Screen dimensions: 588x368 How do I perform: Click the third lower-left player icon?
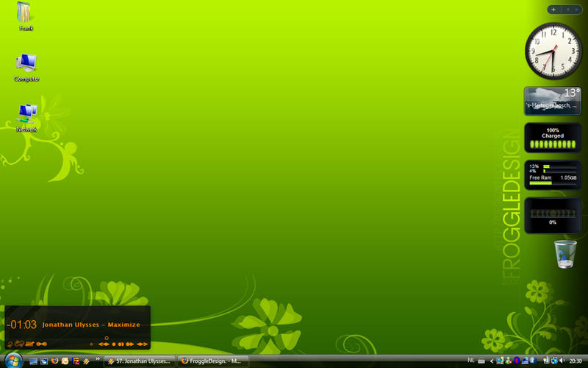(29, 344)
